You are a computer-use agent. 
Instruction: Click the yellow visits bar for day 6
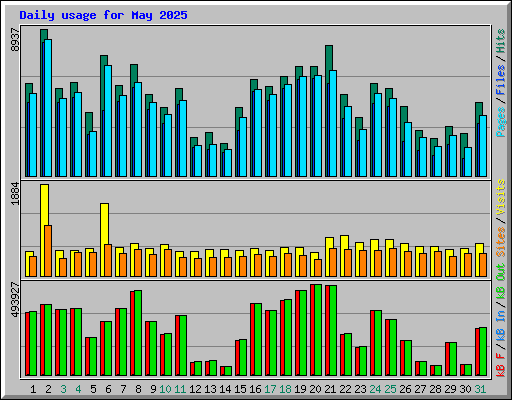[104, 224]
